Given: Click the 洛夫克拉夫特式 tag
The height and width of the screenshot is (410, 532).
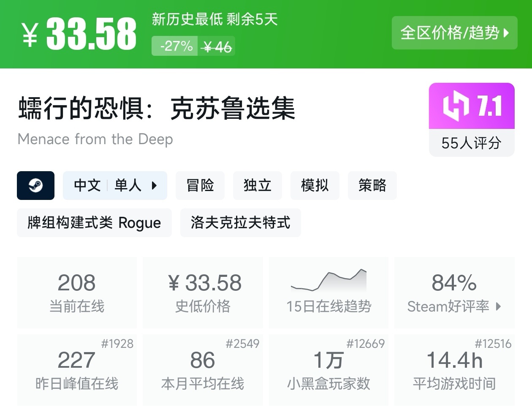Looking at the screenshot, I should [240, 223].
